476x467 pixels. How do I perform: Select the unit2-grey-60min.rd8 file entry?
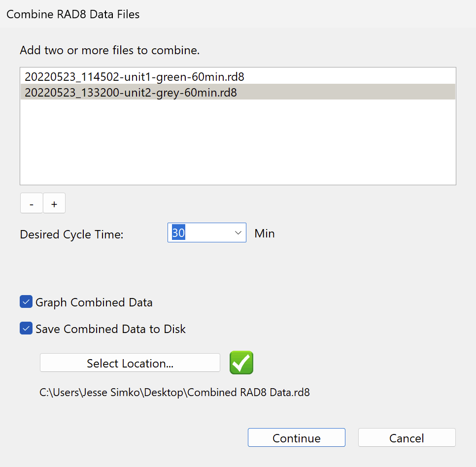[x=131, y=92]
